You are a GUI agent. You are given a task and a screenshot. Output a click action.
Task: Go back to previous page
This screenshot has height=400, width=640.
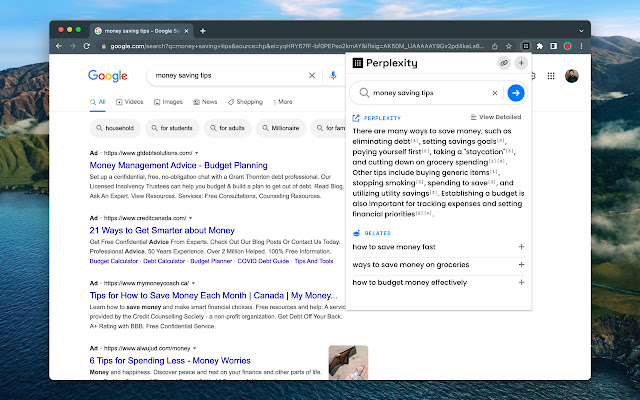click(x=59, y=46)
